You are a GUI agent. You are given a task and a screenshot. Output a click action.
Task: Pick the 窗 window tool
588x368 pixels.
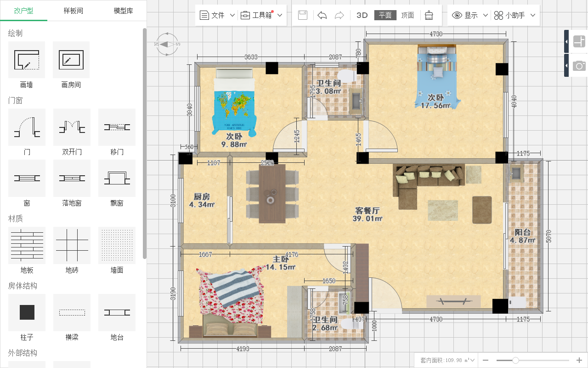point(27,178)
